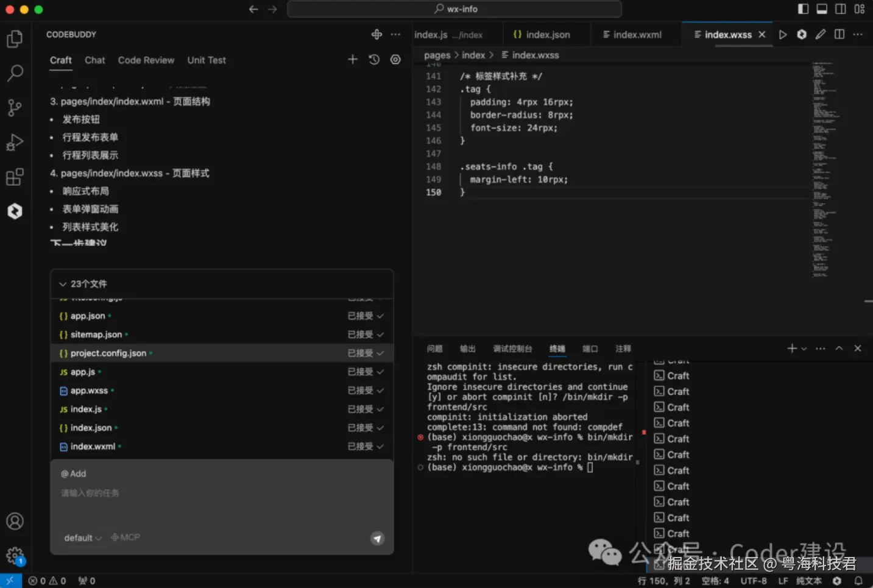The width and height of the screenshot is (873, 588).
Task: Add a new terminal with plus icon
Action: coord(792,348)
